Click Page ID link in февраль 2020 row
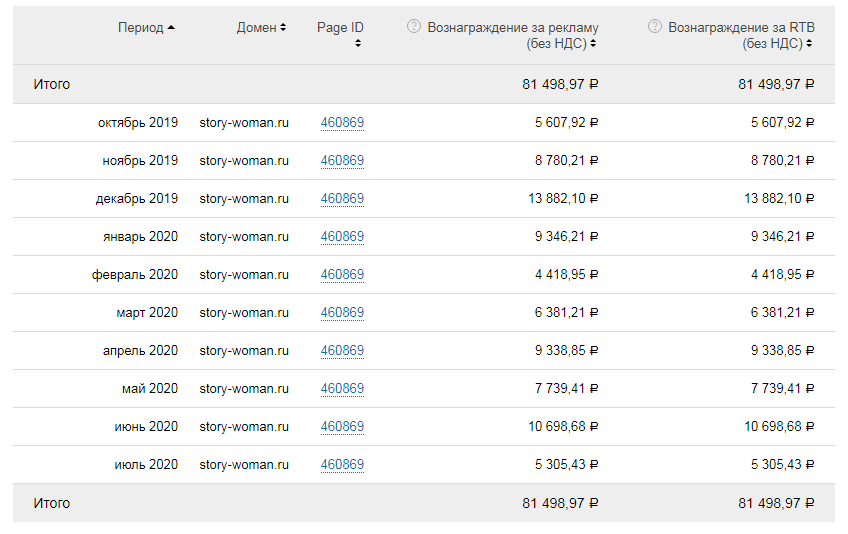 342,275
